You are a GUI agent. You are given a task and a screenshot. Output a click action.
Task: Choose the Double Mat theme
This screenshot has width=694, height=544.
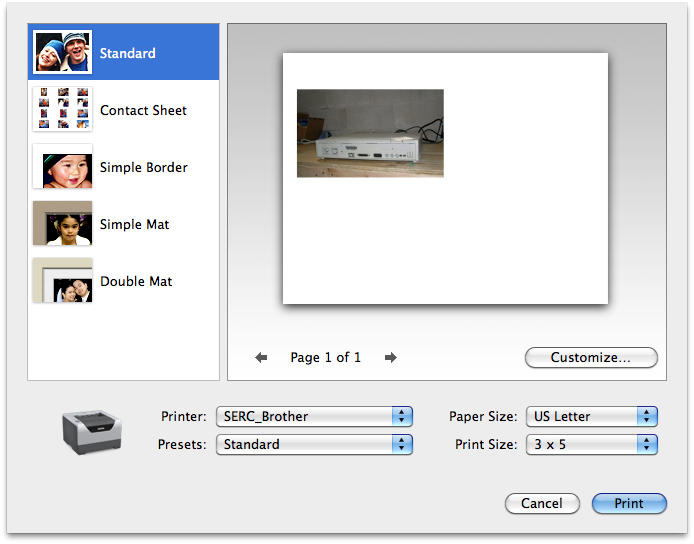tap(123, 281)
